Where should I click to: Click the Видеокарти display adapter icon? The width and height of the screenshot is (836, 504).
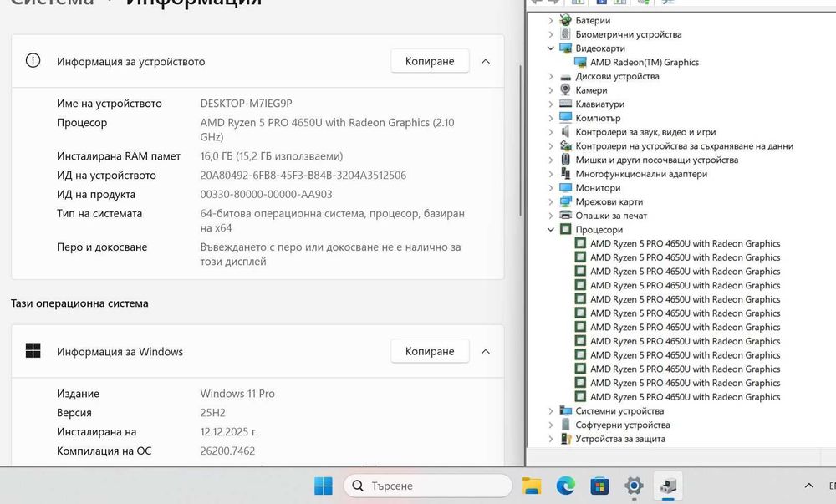(565, 48)
